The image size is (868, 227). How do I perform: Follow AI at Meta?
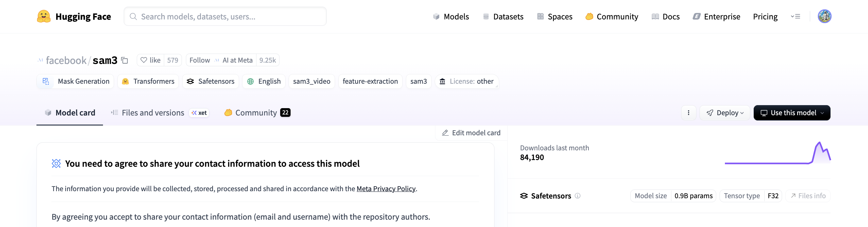[x=221, y=60]
